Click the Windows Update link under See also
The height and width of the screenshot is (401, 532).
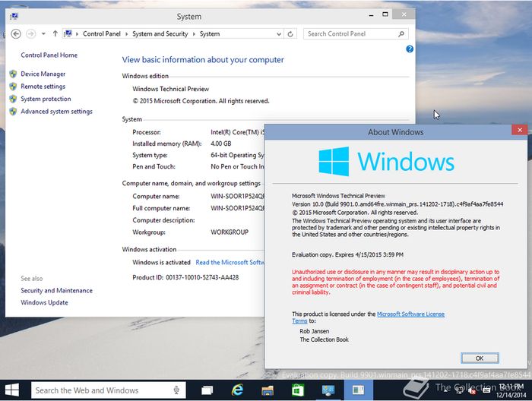click(44, 302)
